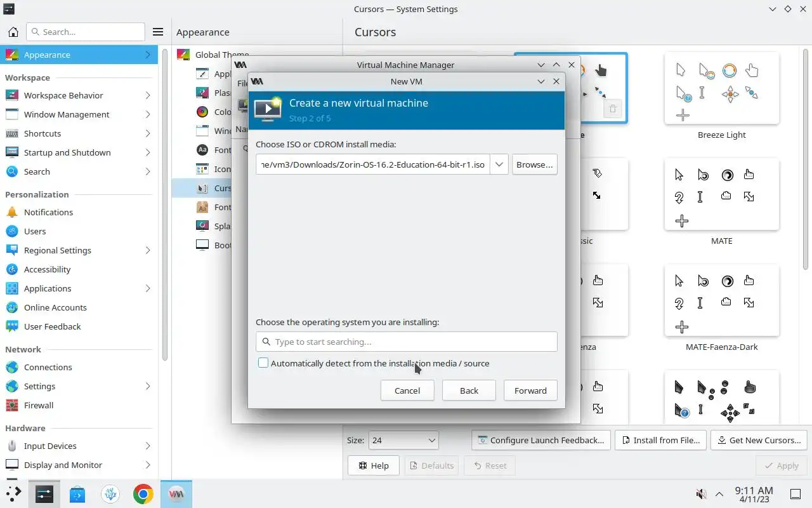Click the Connections network icon

click(12, 367)
